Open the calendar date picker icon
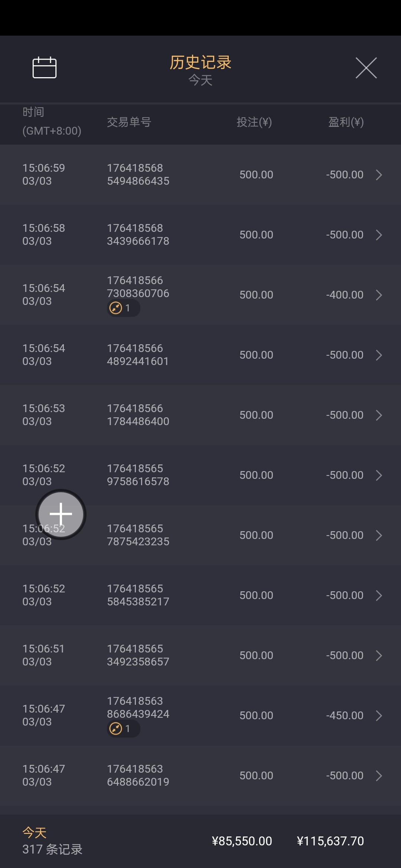The image size is (401, 868). [45, 68]
